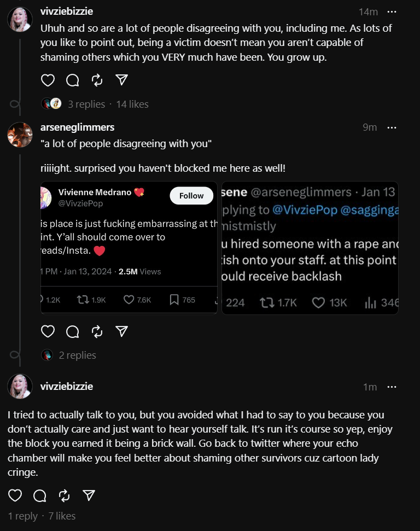
Task: View the 2 replies under arseneglimmers
Action: coord(78,355)
